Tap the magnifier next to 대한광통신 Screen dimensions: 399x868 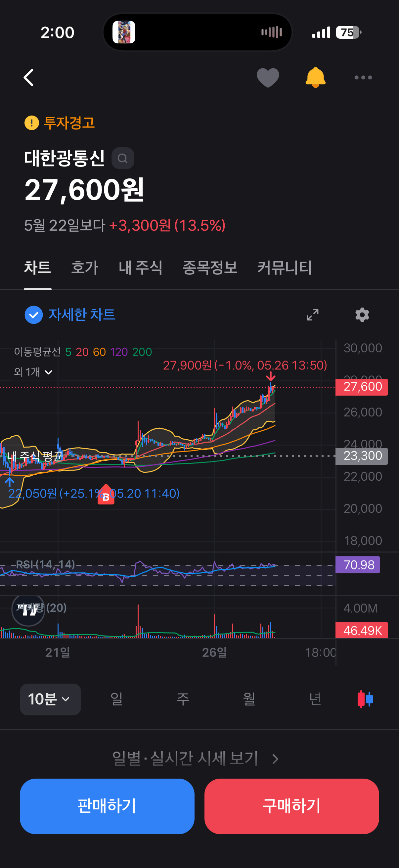coord(123,158)
